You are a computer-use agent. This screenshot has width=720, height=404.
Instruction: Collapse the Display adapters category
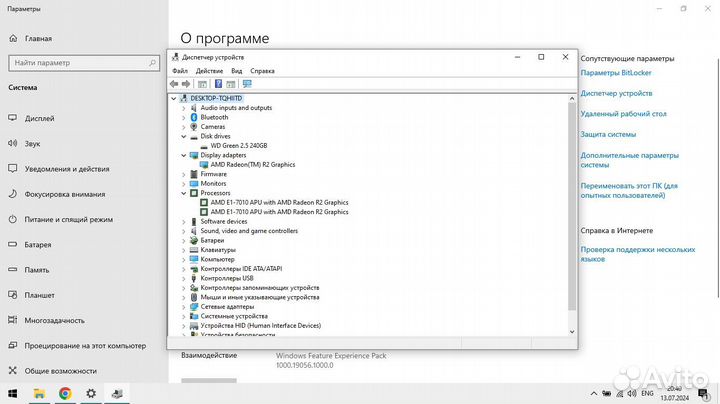coord(184,155)
